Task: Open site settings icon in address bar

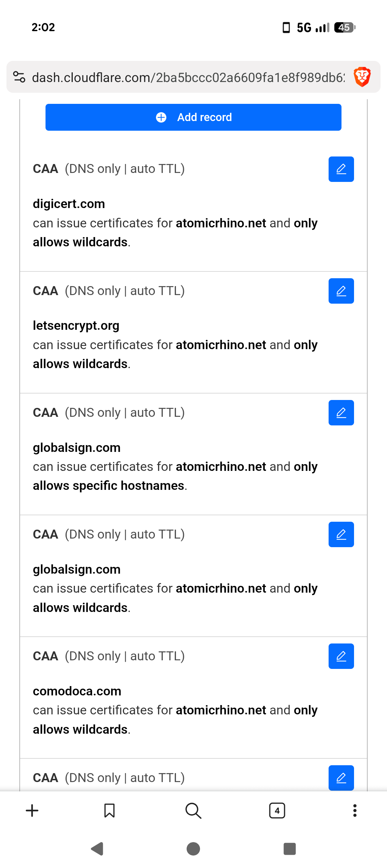Action: pyautogui.click(x=19, y=77)
